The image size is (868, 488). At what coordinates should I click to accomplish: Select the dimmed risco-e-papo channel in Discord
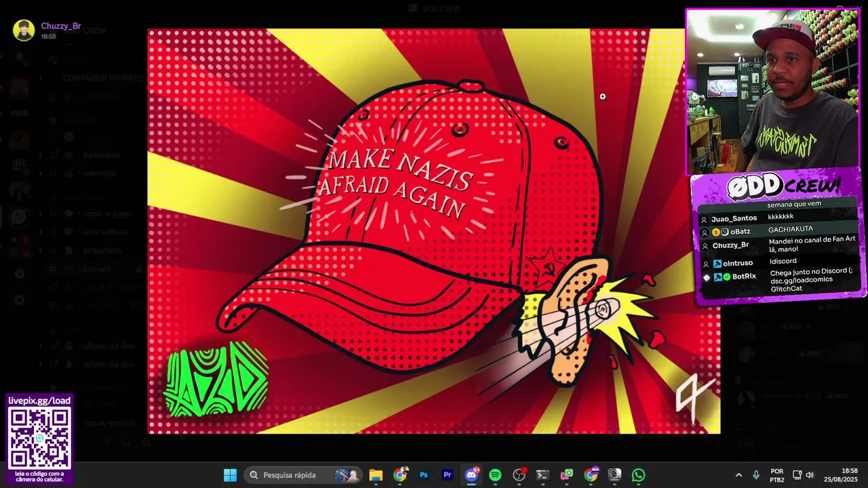pos(107,213)
